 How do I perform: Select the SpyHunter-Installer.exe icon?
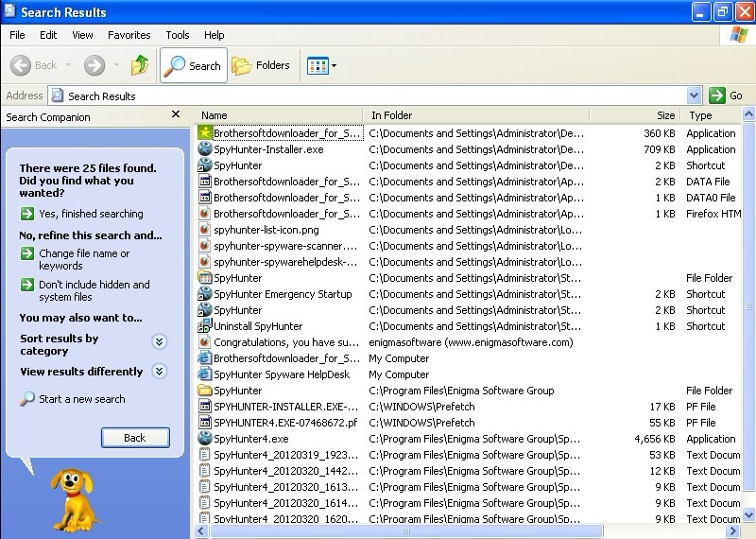pos(205,149)
